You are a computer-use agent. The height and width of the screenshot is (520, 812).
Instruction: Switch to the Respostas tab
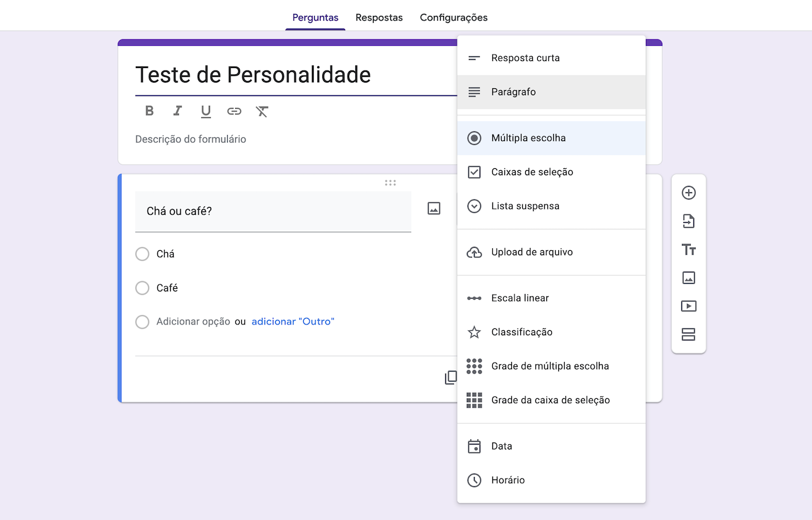[x=379, y=17]
